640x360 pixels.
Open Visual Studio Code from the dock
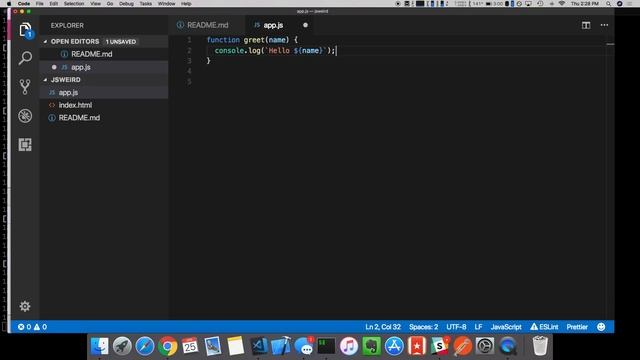pos(258,346)
